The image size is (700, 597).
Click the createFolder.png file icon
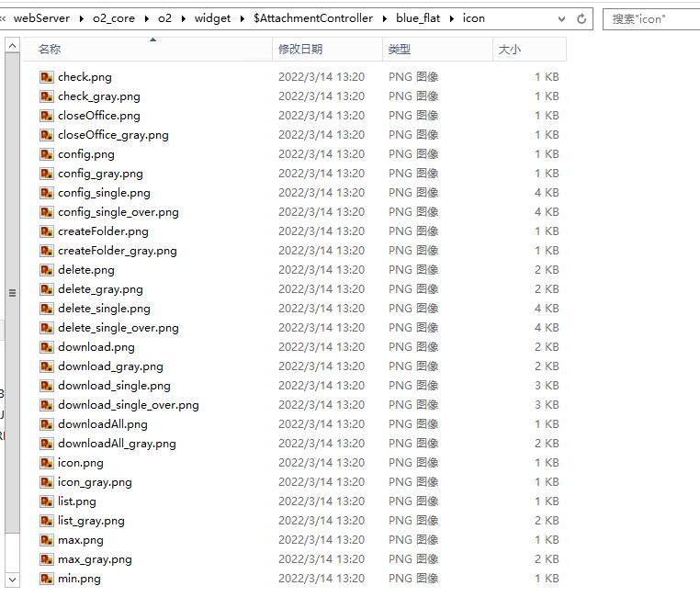[47, 231]
